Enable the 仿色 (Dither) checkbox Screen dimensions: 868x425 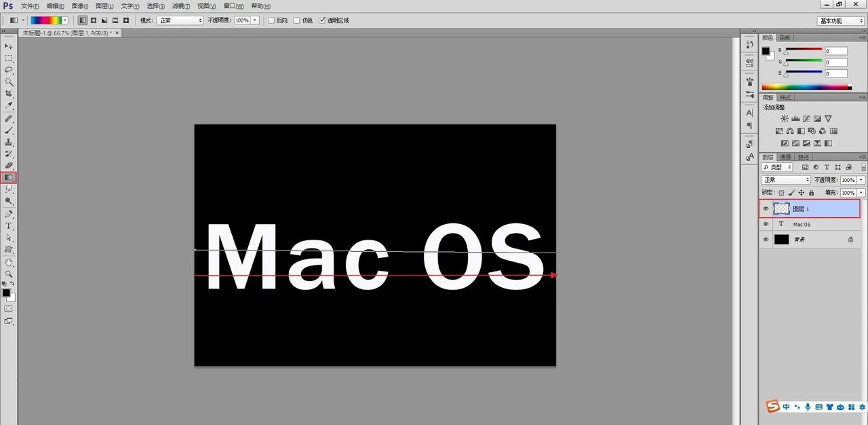coord(297,20)
